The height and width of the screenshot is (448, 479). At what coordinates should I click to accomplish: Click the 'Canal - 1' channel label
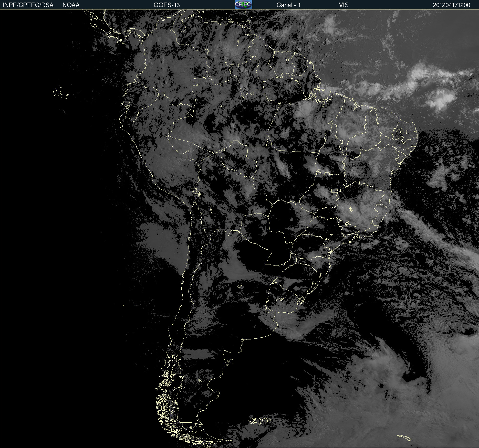289,5
